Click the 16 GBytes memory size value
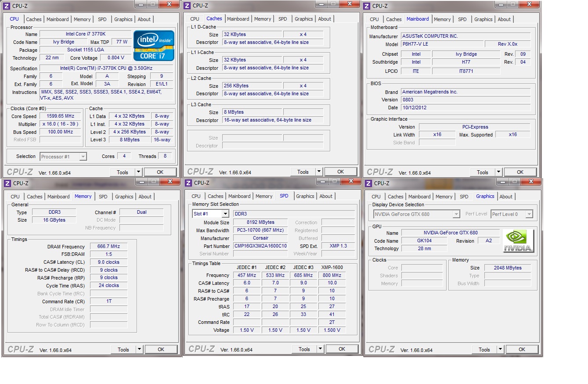Screen dimensions: 588x384 [x=54, y=220]
